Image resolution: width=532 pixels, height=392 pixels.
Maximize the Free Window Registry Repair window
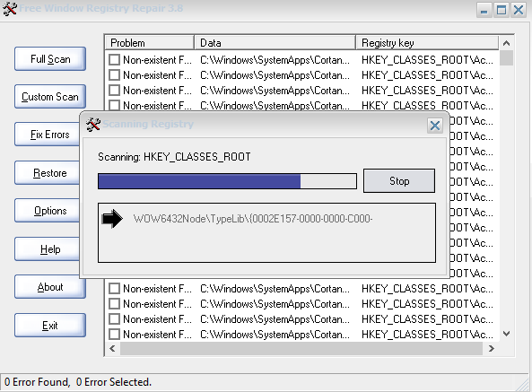tap(501, 10)
